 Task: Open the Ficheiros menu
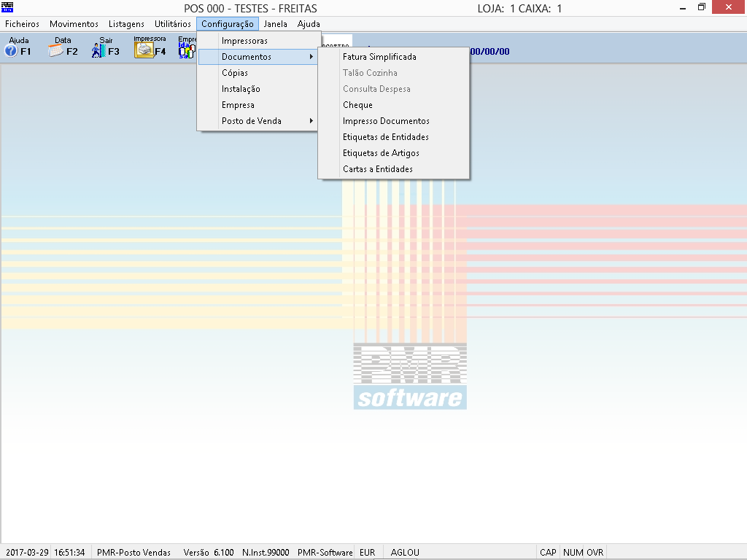[23, 24]
